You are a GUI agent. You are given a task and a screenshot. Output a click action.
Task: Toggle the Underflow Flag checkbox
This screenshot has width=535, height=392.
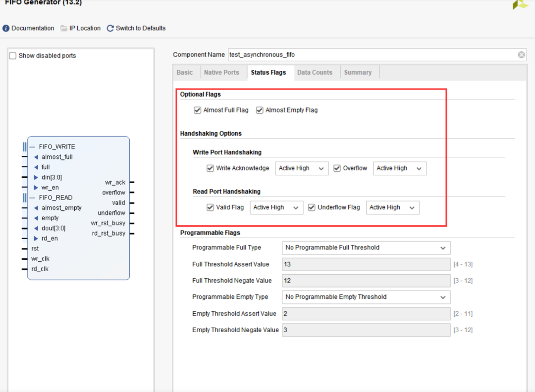coord(312,207)
